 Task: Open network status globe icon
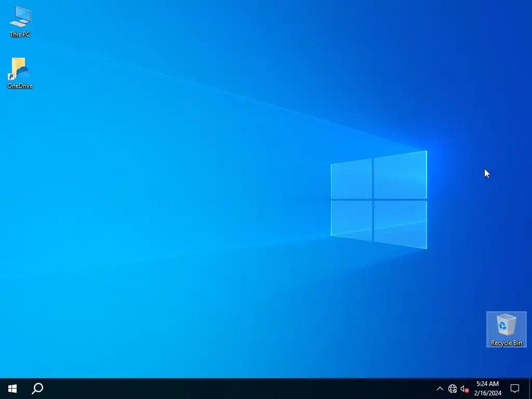pyautogui.click(x=453, y=389)
